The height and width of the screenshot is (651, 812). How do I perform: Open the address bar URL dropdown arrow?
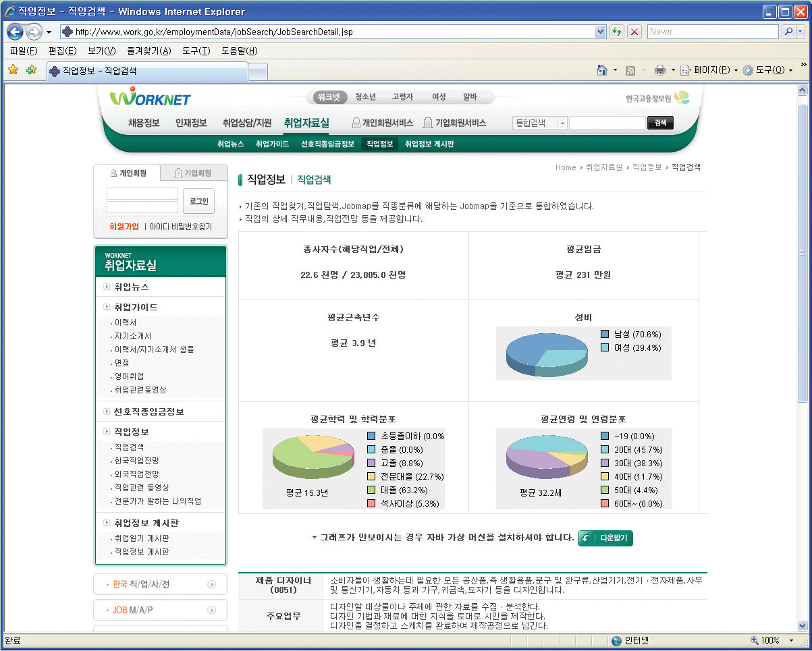[x=601, y=32]
